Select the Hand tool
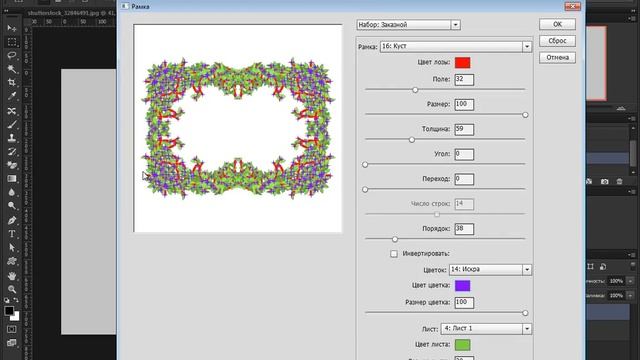Viewport: 640px width, 360px height. coord(12,276)
